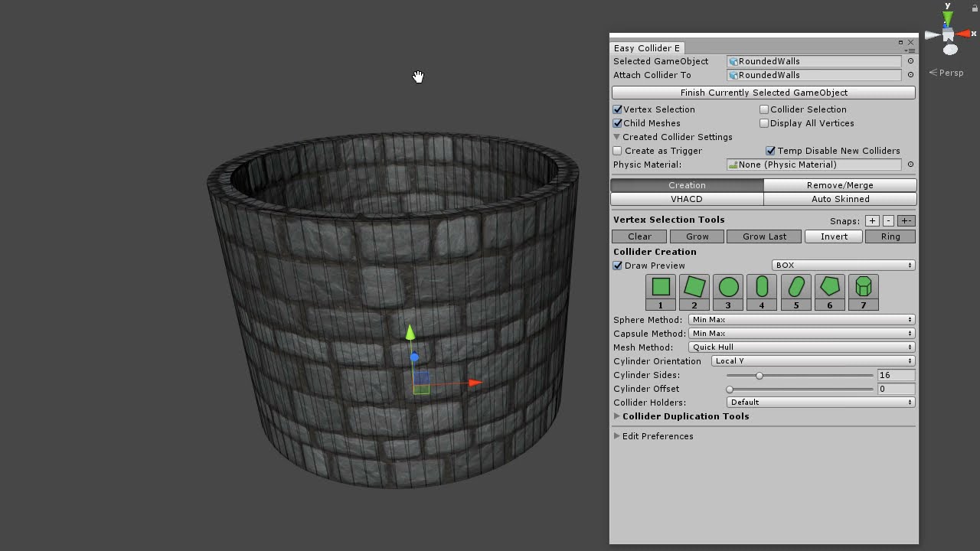Image resolution: width=980 pixels, height=551 pixels.
Task: Click red X arrow of move handle
Action: [475, 383]
